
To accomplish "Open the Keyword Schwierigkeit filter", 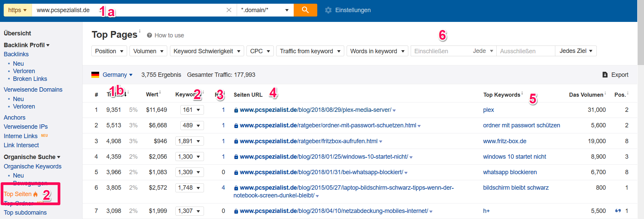I will coord(207,51).
